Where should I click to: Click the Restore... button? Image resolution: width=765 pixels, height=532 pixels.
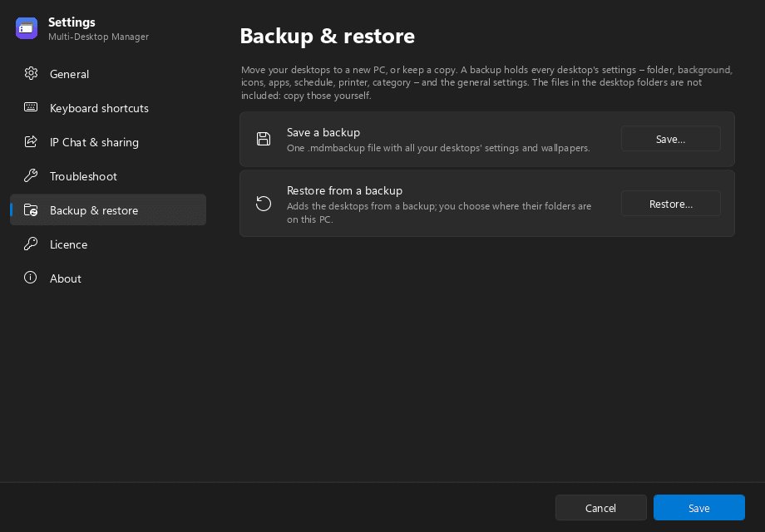(671, 204)
